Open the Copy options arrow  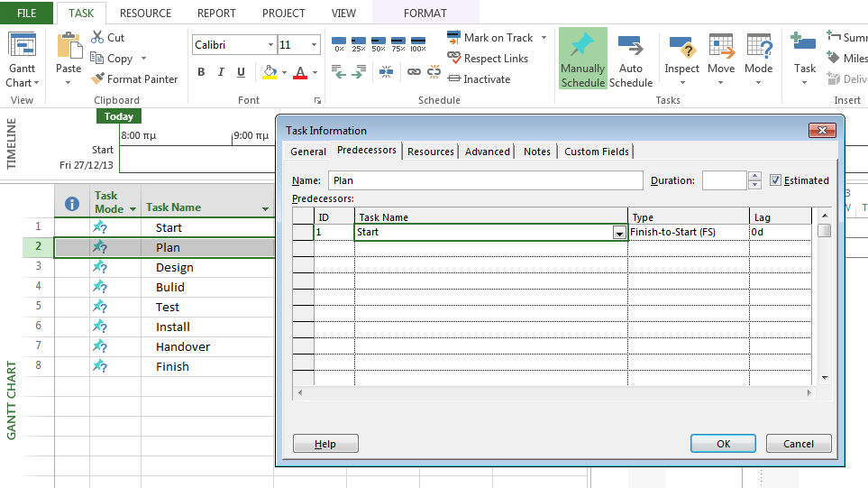click(x=143, y=58)
